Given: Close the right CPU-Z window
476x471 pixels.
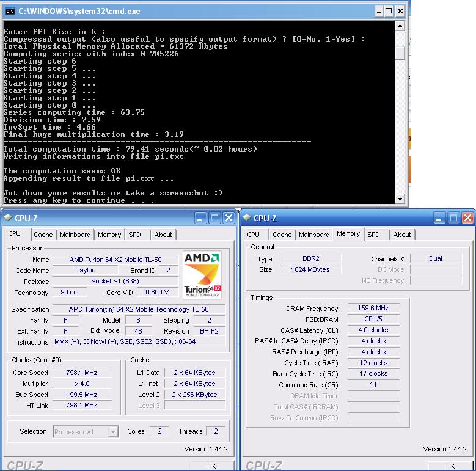Looking at the screenshot, I should pos(467,218).
